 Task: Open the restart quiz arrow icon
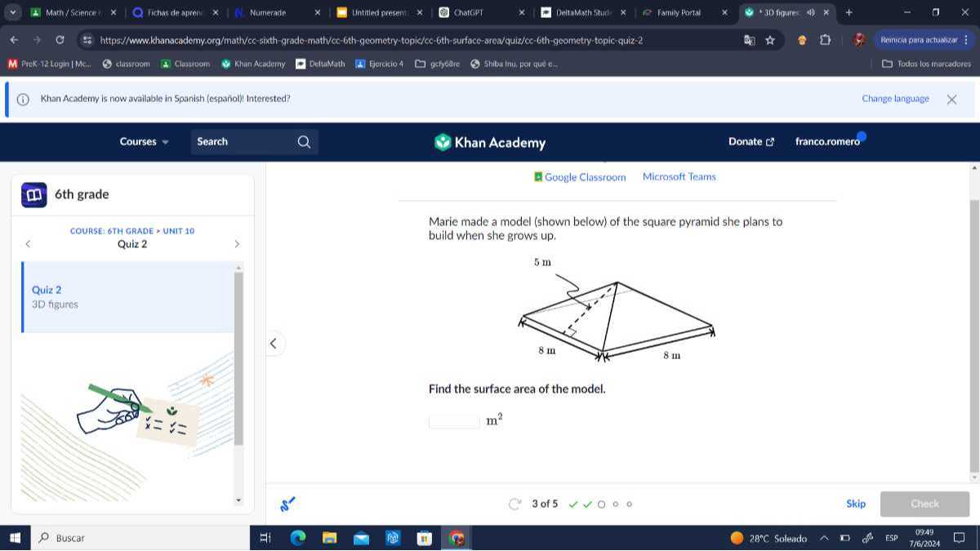514,504
